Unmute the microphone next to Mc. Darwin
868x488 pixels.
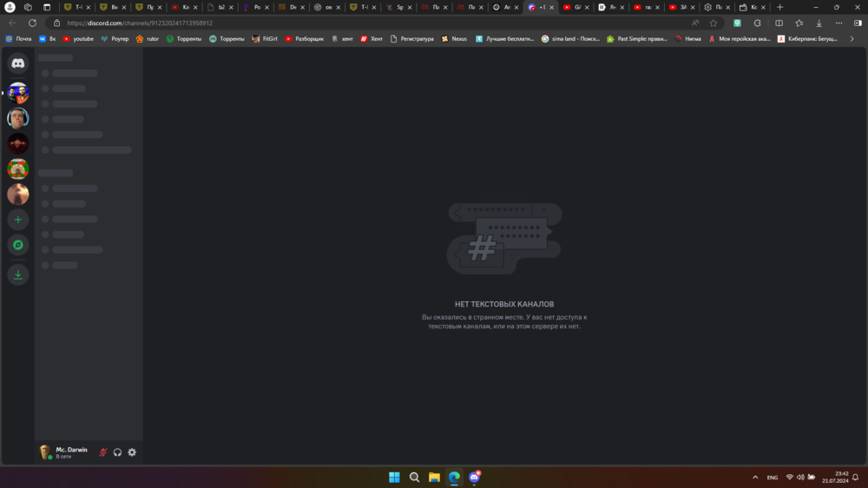(103, 452)
